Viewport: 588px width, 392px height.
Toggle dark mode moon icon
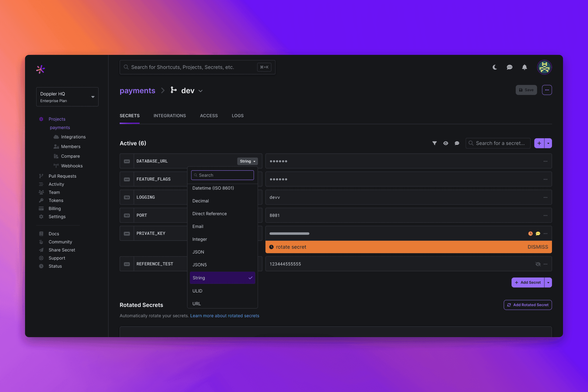coord(494,67)
